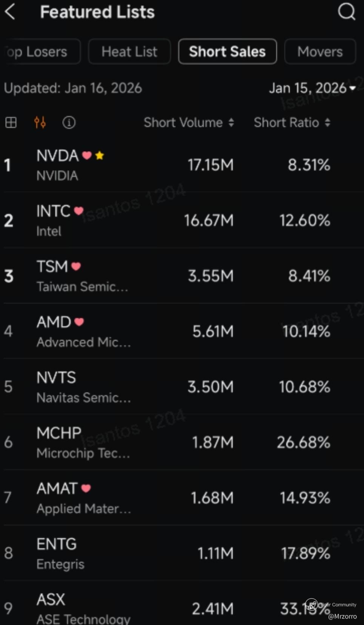
Task: Toggle the heart icon next to AMAT
Action: [x=86, y=488]
